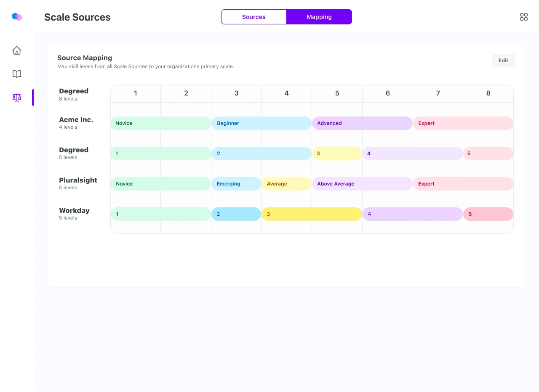Click Pluralsight Average level bar

pyautogui.click(x=286, y=184)
